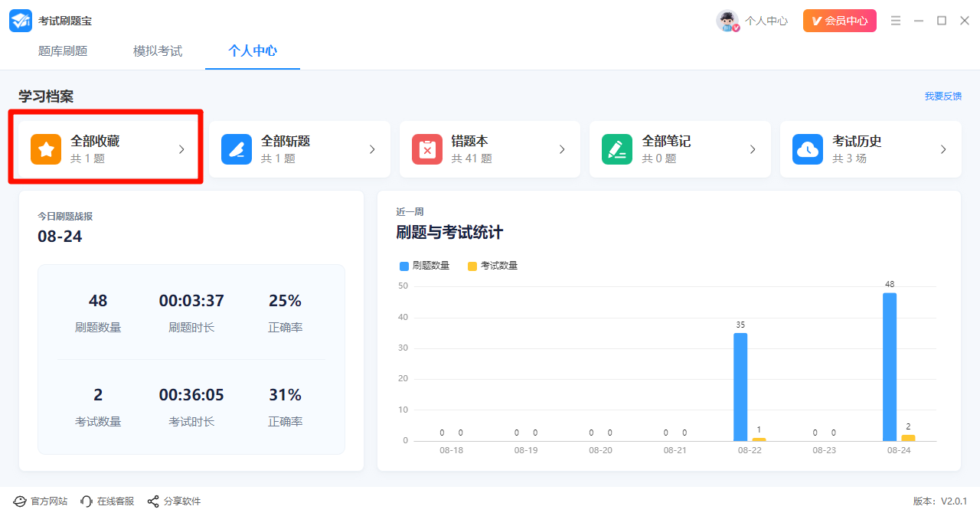The height and width of the screenshot is (516, 980).
Task: Expand the 考试历史 card chevron
Action: [x=943, y=149]
